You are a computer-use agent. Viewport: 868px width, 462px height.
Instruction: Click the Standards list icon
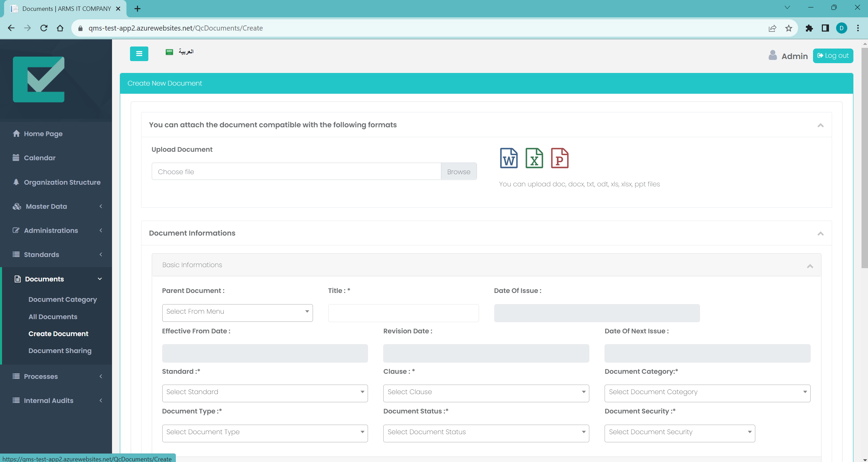pos(16,255)
